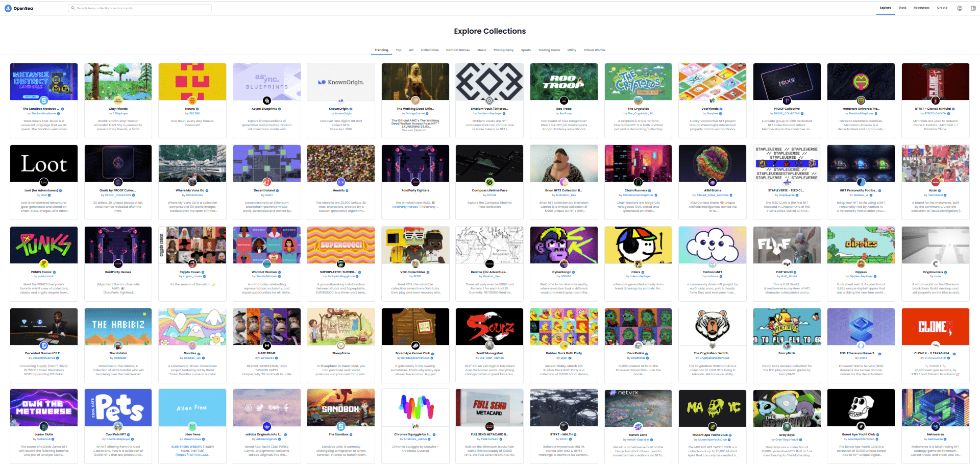Open the account profile icon
980x464 pixels.
click(x=960, y=8)
